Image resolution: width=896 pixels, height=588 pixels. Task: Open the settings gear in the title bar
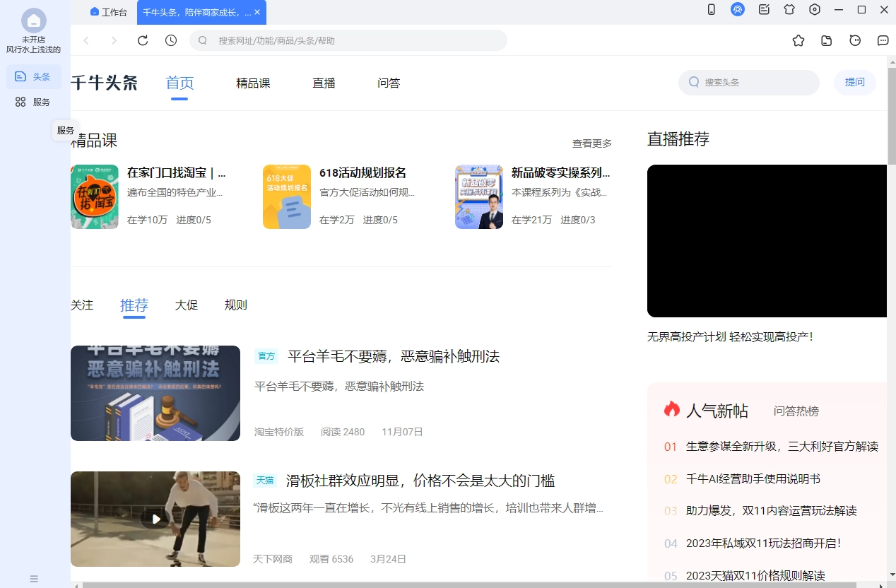pyautogui.click(x=815, y=10)
